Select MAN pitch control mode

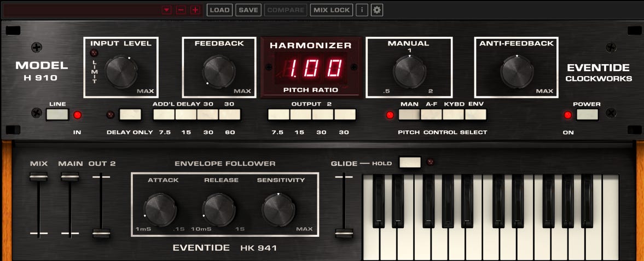click(409, 115)
